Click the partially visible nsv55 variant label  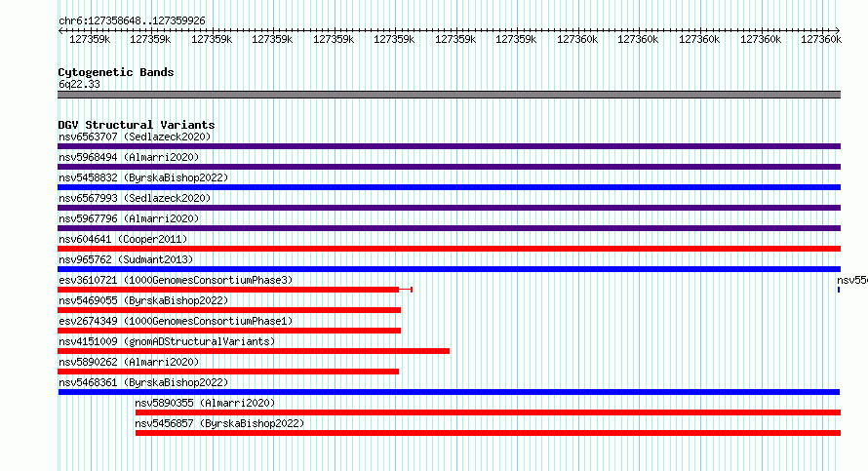(x=852, y=280)
